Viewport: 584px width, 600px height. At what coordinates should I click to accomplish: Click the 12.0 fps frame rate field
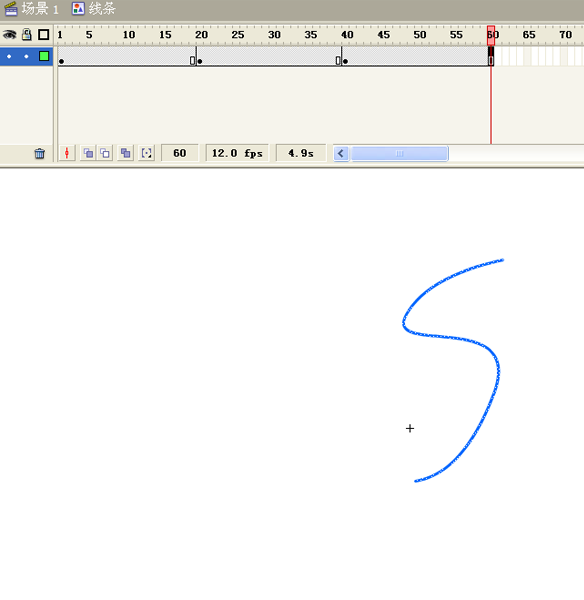click(x=237, y=153)
